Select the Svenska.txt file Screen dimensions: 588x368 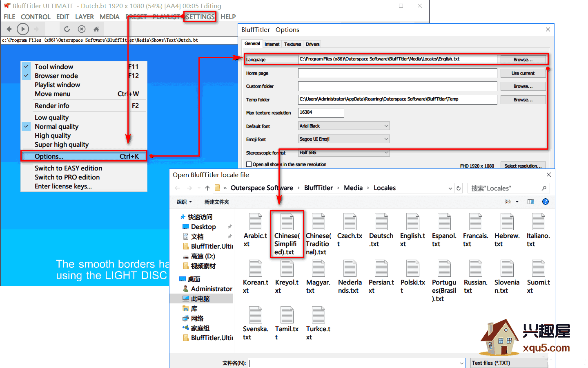click(255, 323)
